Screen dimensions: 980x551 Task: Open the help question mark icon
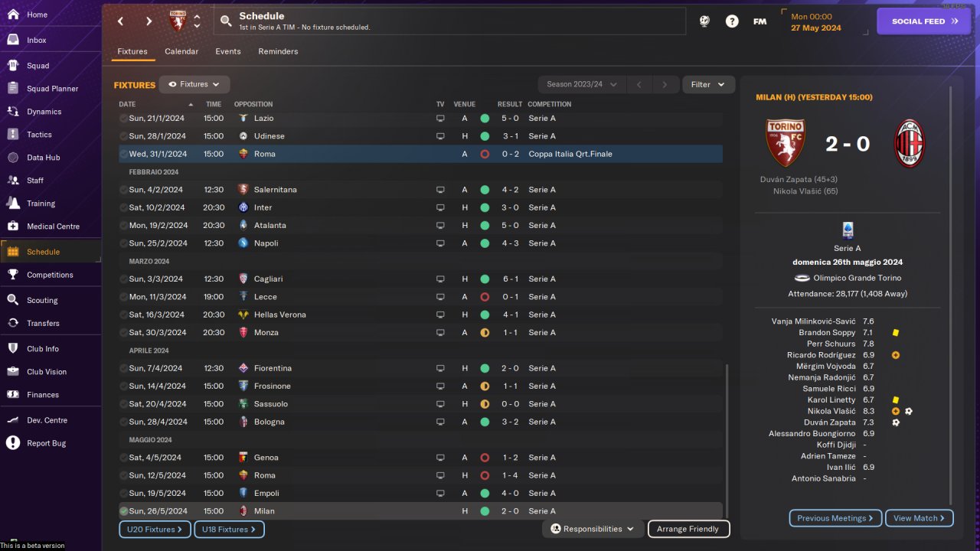click(732, 21)
